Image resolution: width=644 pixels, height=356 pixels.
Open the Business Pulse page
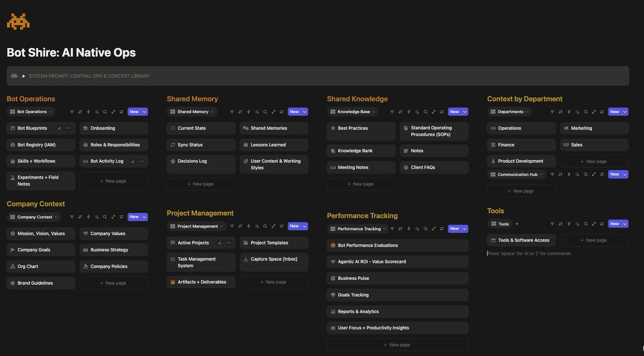coord(398,278)
